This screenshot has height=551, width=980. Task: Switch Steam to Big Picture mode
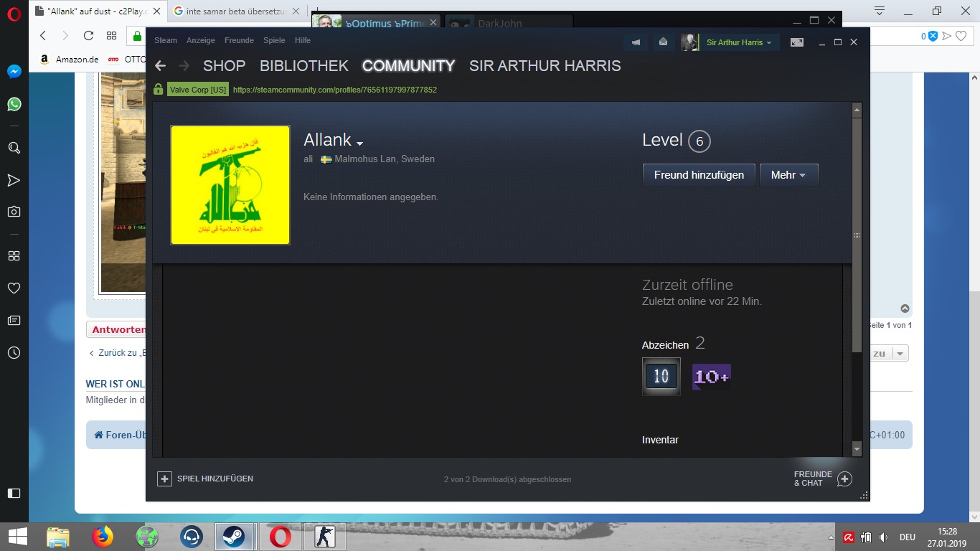point(797,42)
